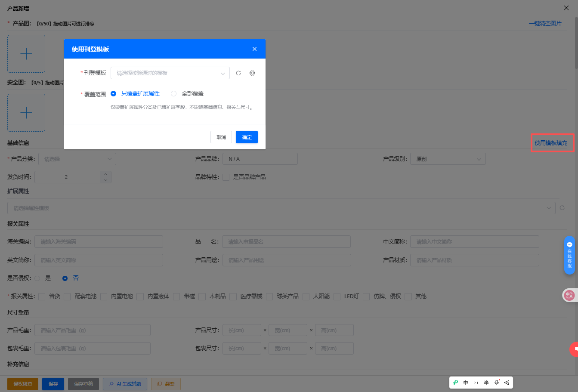Focus the 产品用途 input field

(x=287, y=260)
